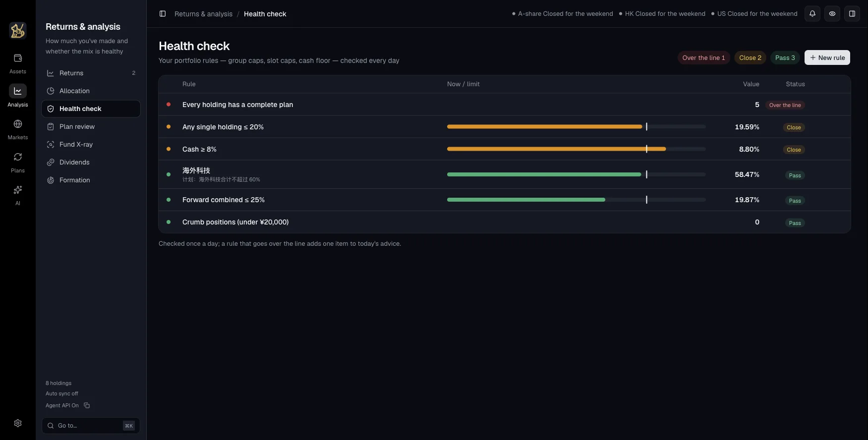Click the 海外科技 progress bar

pyautogui.click(x=576, y=174)
